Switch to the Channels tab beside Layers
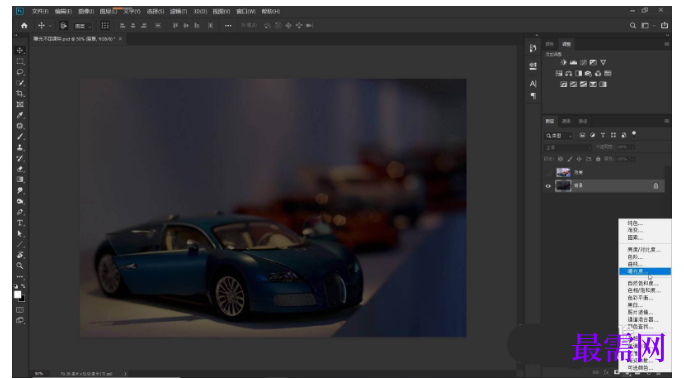 (x=566, y=121)
